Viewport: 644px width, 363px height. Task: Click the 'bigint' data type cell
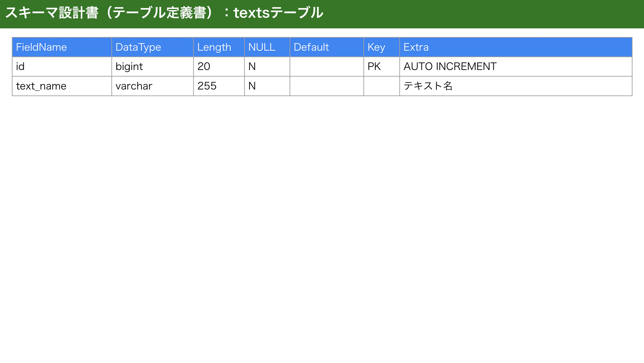tap(152, 67)
